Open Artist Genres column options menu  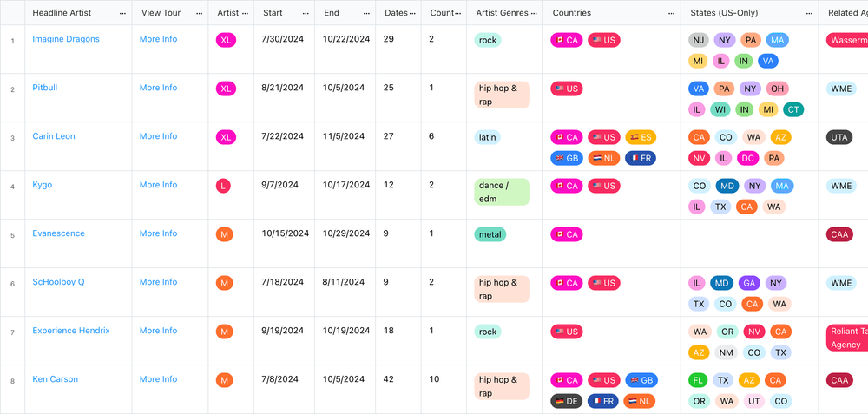534,13
